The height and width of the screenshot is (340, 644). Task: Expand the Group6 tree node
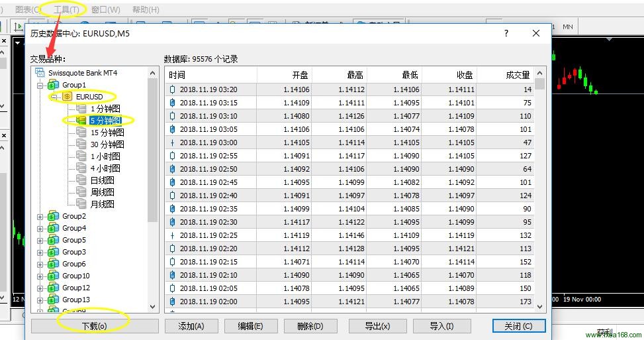pyautogui.click(x=40, y=264)
